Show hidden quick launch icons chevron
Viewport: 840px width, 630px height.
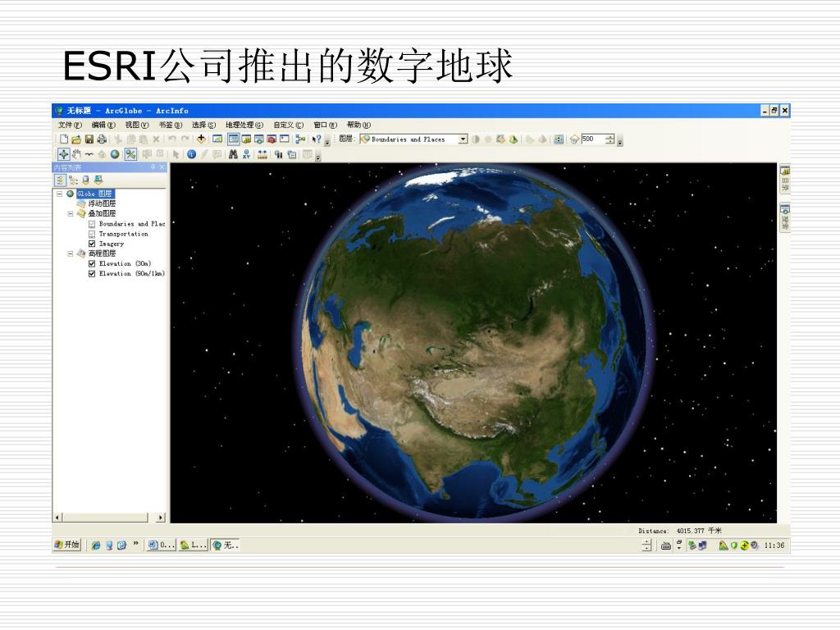coord(135,544)
